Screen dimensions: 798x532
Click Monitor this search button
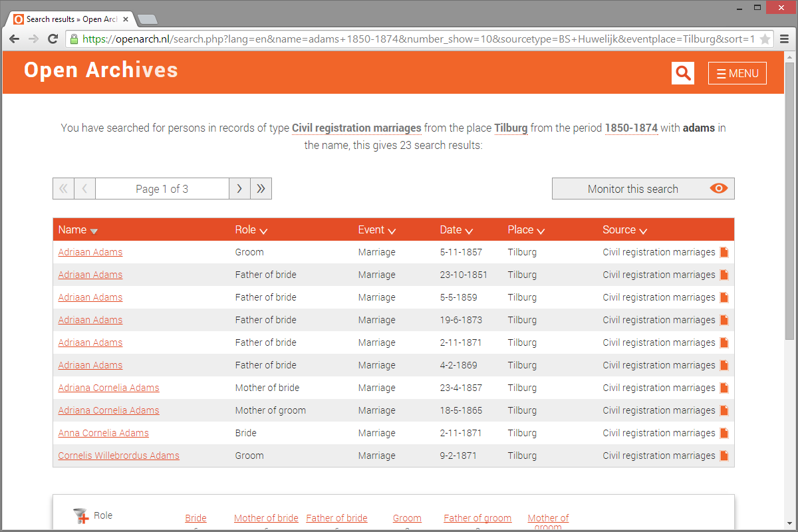(x=643, y=189)
